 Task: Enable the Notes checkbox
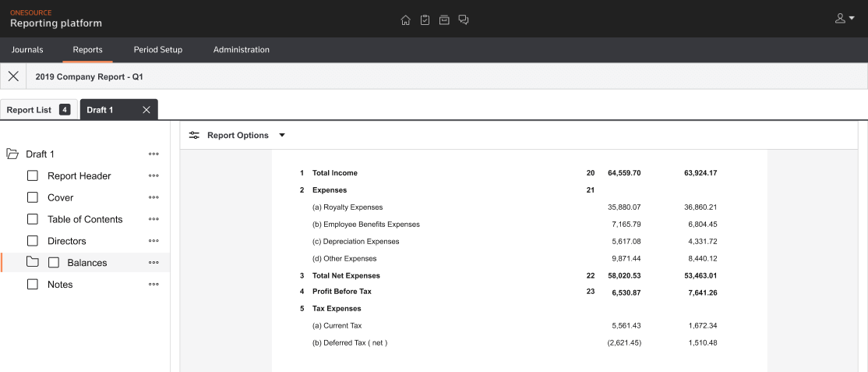[x=33, y=285]
